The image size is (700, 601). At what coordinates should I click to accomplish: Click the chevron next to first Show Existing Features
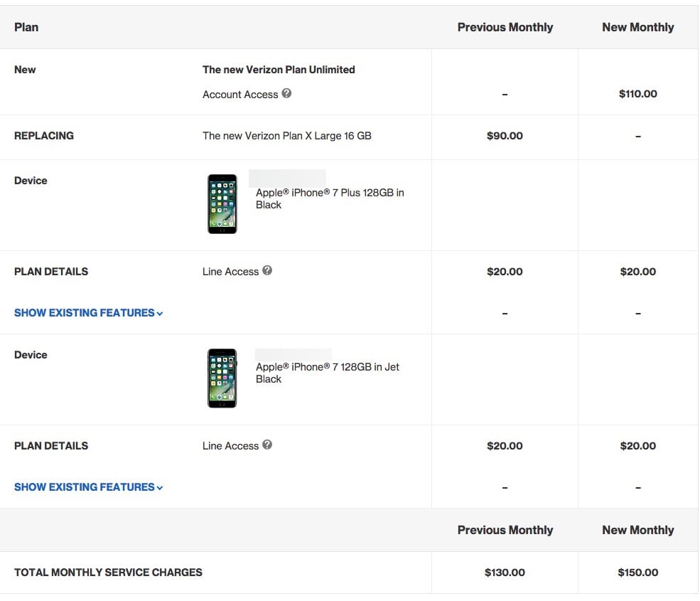158,313
